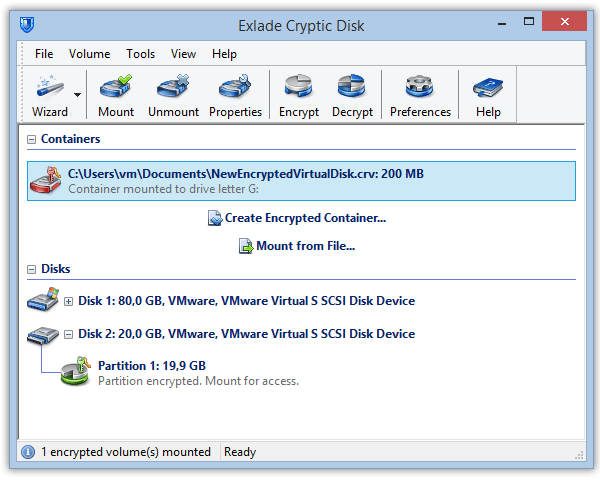Viewport: 600px width, 480px height.
Task: Click the Encrypt toolbar icon
Action: click(x=299, y=95)
